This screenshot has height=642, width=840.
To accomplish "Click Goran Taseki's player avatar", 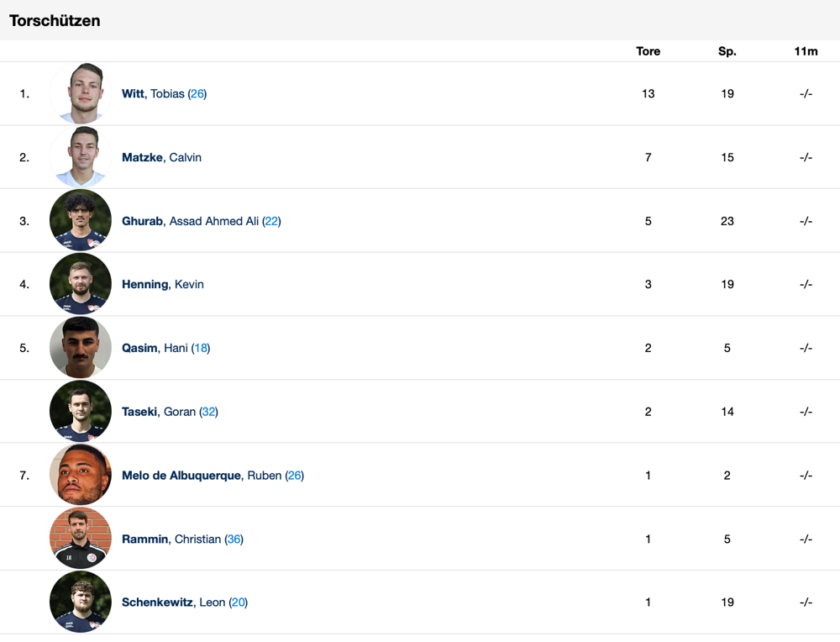I will pos(81,412).
